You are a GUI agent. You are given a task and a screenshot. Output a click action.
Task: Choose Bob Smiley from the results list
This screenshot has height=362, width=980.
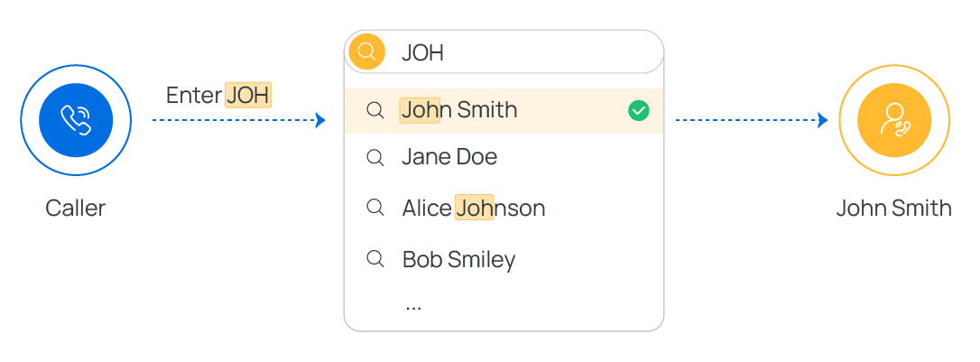(x=458, y=260)
